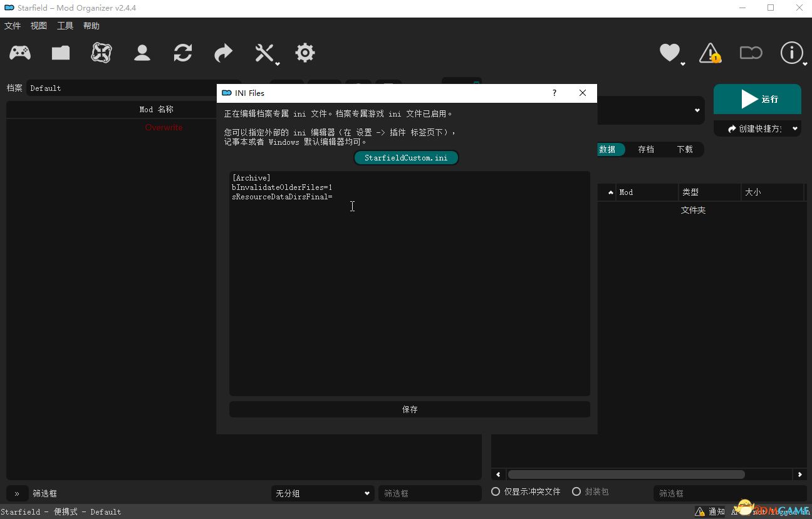The width and height of the screenshot is (812, 519).
Task: Open the 工具 menu
Action: click(65, 26)
